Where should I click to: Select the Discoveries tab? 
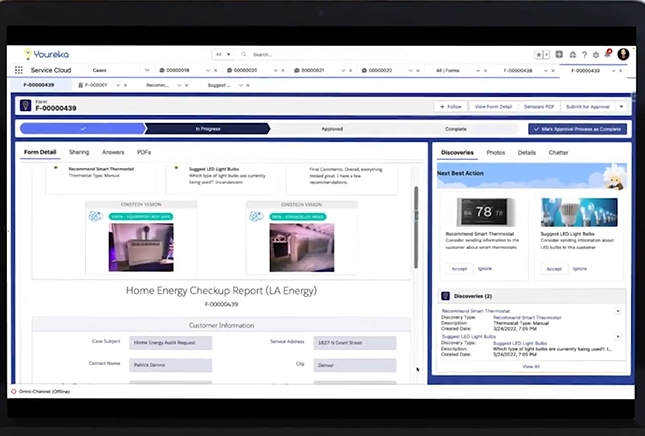pyautogui.click(x=457, y=153)
